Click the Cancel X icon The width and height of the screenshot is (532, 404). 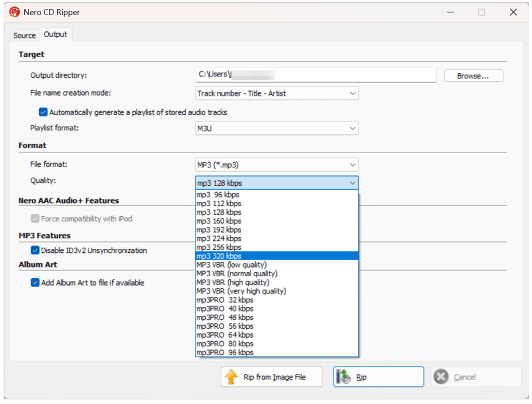[441, 376]
